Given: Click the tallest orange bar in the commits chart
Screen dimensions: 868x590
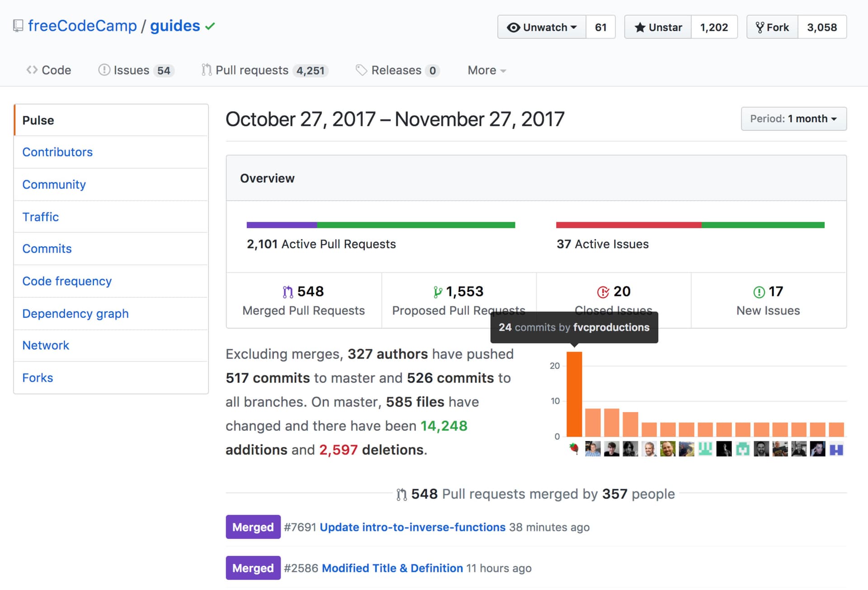Looking at the screenshot, I should 574,393.
